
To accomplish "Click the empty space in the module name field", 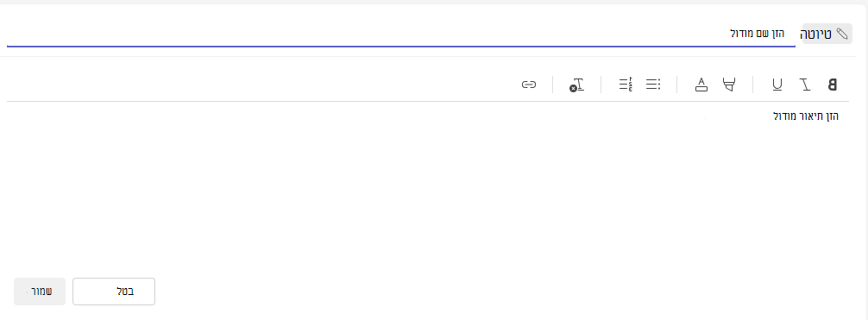I will tap(365, 34).
